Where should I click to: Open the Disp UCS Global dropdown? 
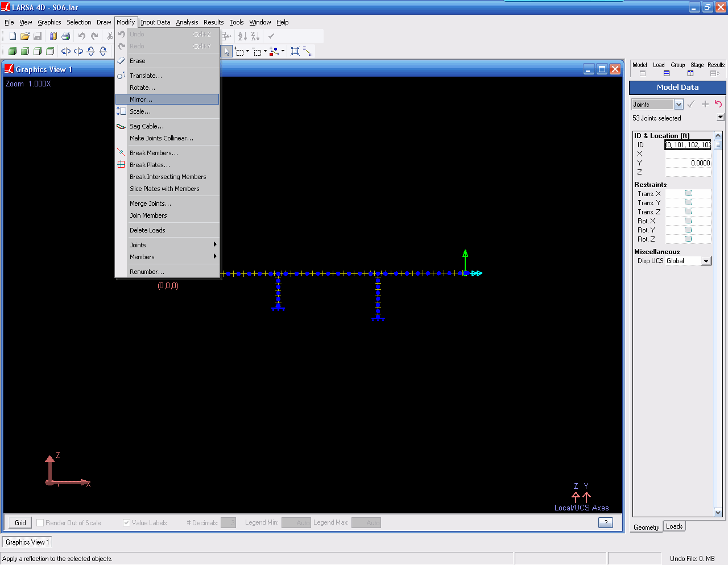(706, 261)
